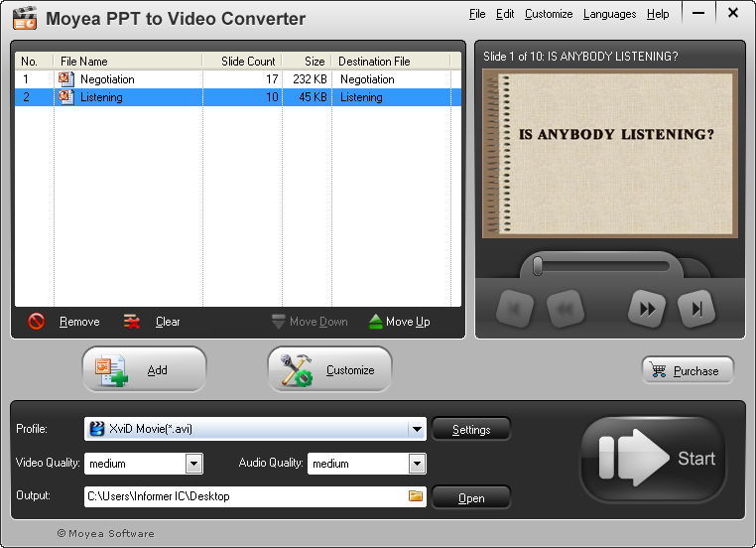Start the conversion

coord(653,459)
